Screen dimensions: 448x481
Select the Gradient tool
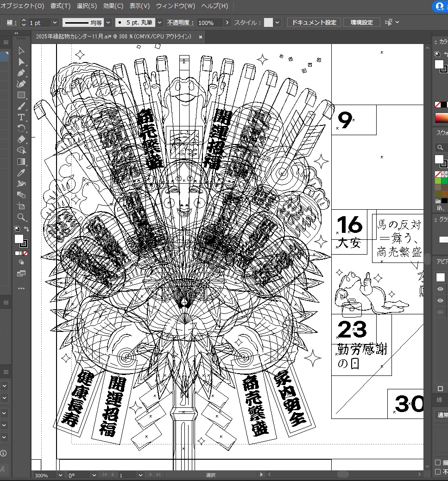(21, 162)
